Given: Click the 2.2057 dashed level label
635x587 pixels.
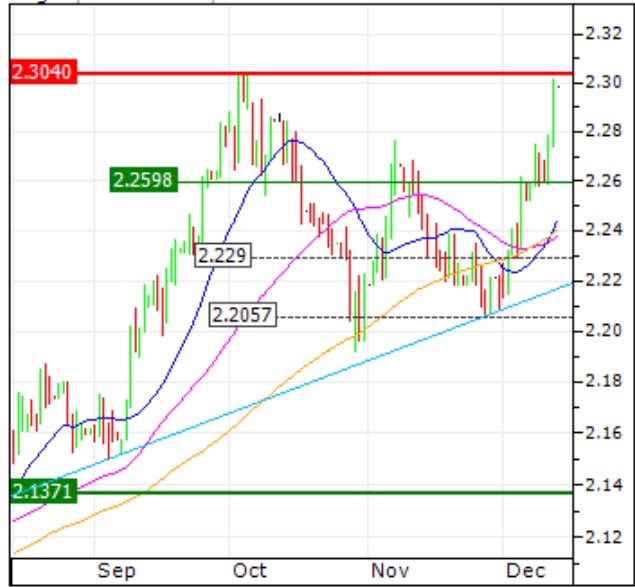Looking at the screenshot, I should (x=243, y=315).
